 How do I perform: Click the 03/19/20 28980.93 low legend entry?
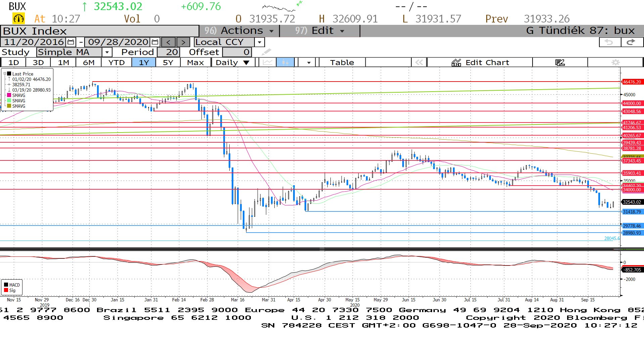point(32,90)
